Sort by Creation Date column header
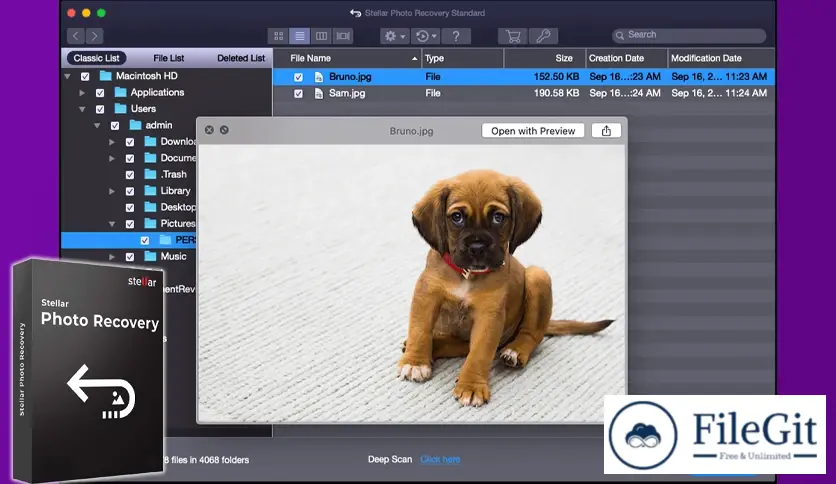Image resolution: width=836 pixels, height=484 pixels. click(x=626, y=58)
